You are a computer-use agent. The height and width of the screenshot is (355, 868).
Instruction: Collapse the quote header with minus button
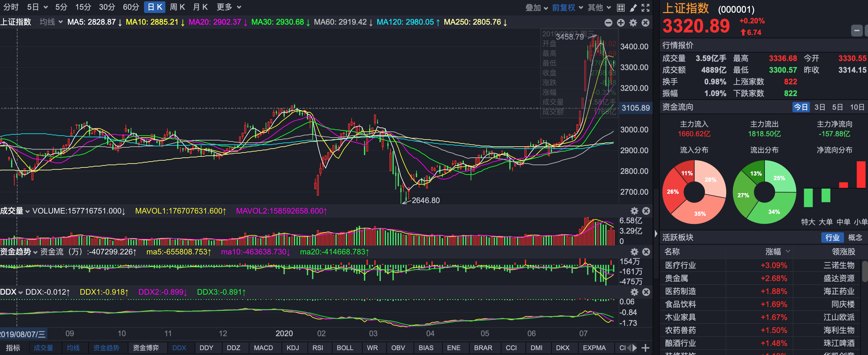[x=857, y=31]
